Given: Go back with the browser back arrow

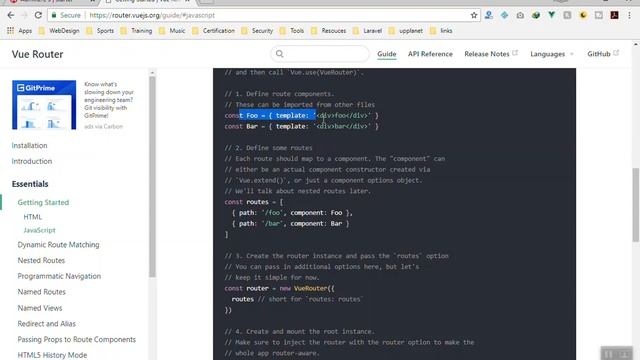Looking at the screenshot, I should click(x=11, y=15).
